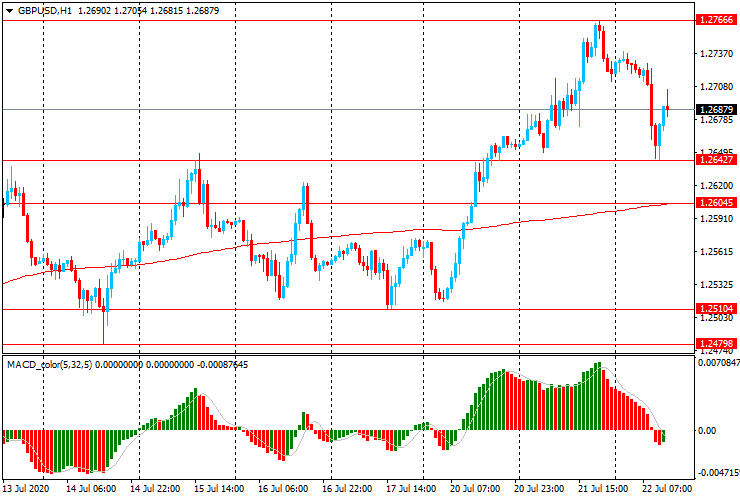The image size is (740, 500).
Task: Click the 20 Jul 07:00 time label
Action: (x=475, y=488)
